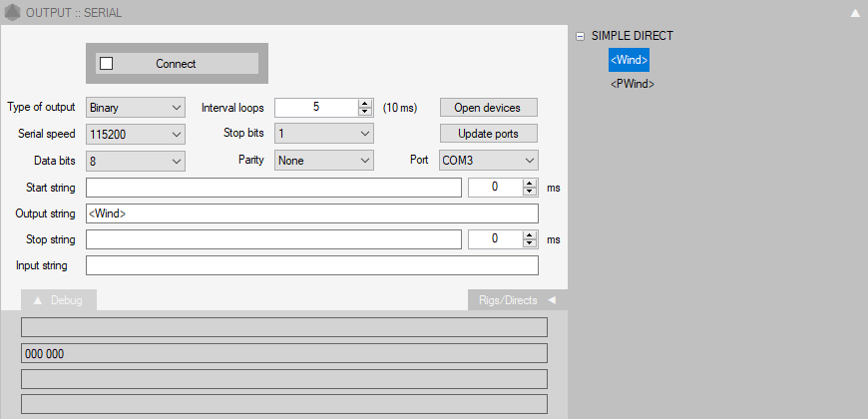Select <PWind> in the tree list
Image resolution: width=868 pixels, height=419 pixels.
[x=633, y=85]
